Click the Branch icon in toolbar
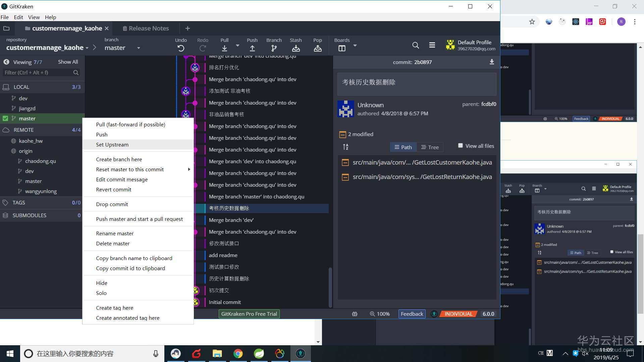 click(274, 48)
